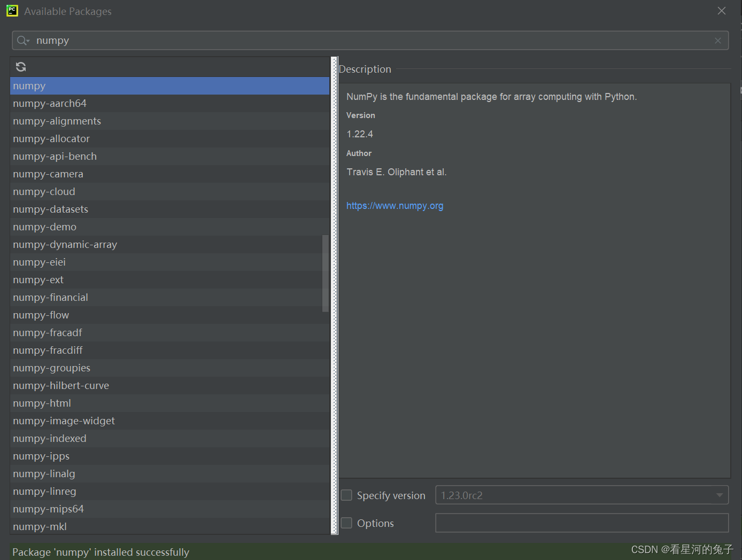Select the numpy-fracadf package
This screenshot has width=742, height=560.
pyautogui.click(x=170, y=333)
